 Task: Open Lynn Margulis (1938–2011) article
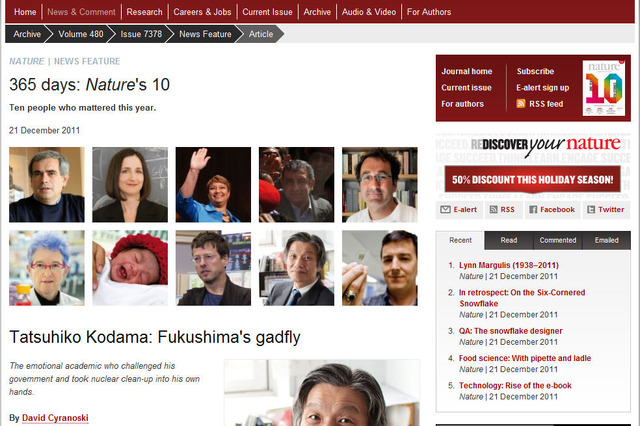click(509, 265)
